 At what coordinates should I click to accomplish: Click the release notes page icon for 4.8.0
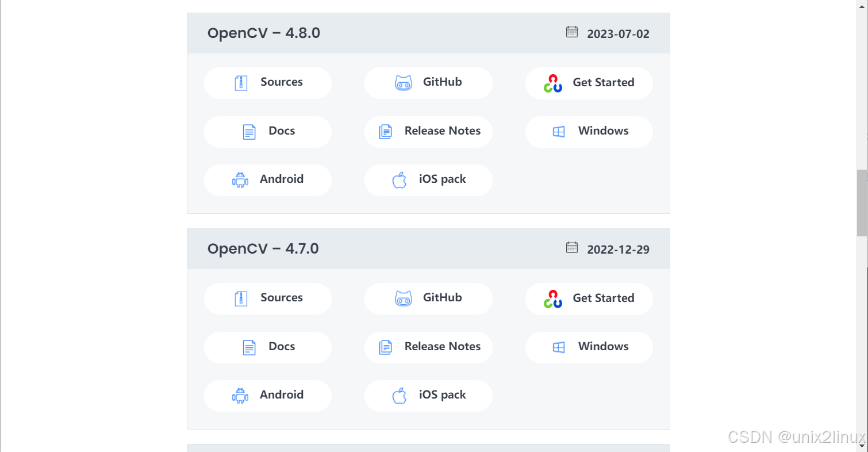[385, 132]
